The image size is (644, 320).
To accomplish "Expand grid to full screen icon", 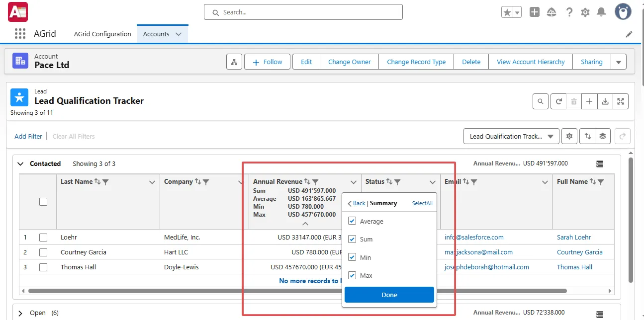I will 621,101.
